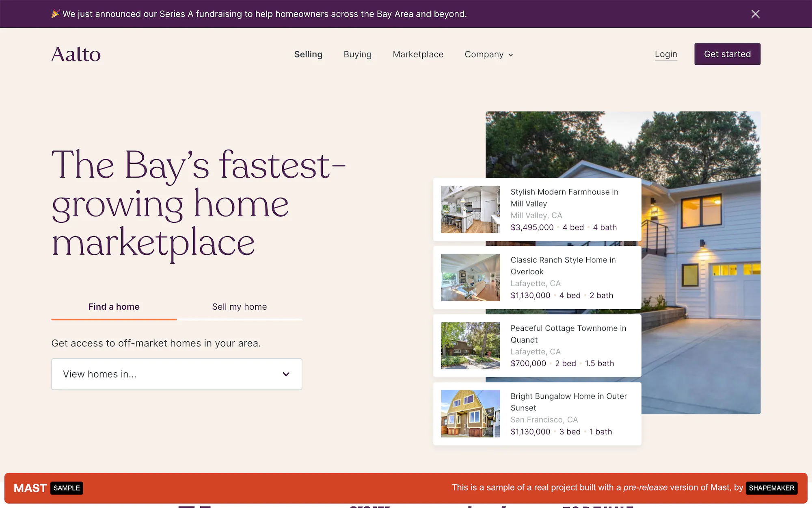
Task: Select Buying in the navigation
Action: pyautogui.click(x=357, y=54)
